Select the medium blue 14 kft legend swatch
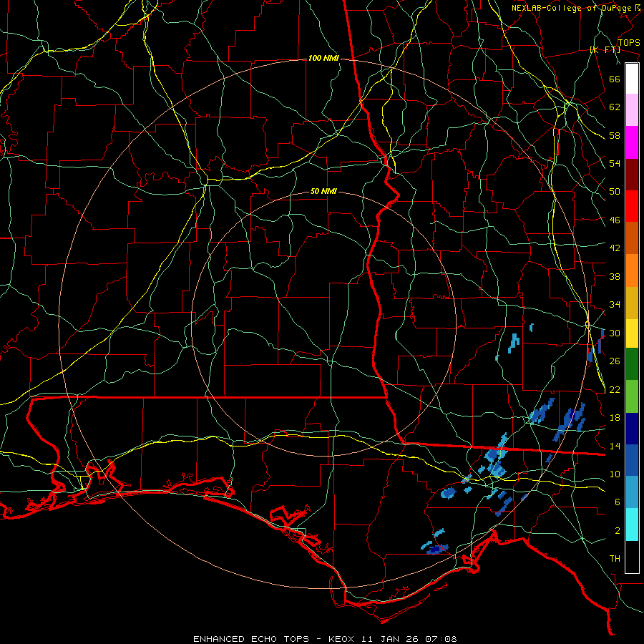The image size is (644, 644). click(x=632, y=459)
